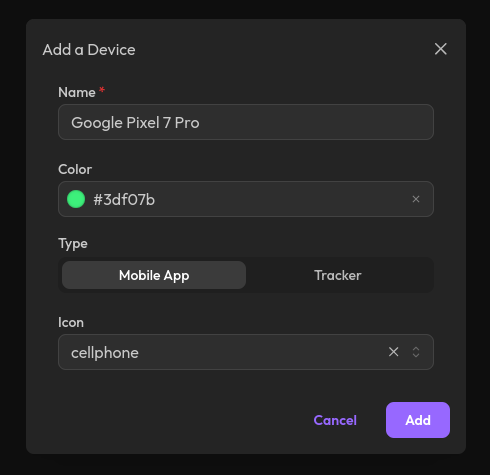
Task: Click the red required asterisk
Action: (102, 90)
